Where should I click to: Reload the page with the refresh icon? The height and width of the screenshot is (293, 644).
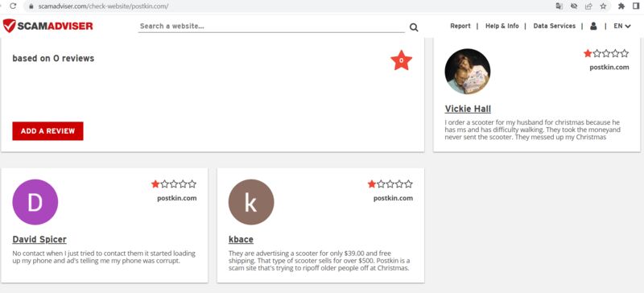pyautogui.click(x=13, y=6)
